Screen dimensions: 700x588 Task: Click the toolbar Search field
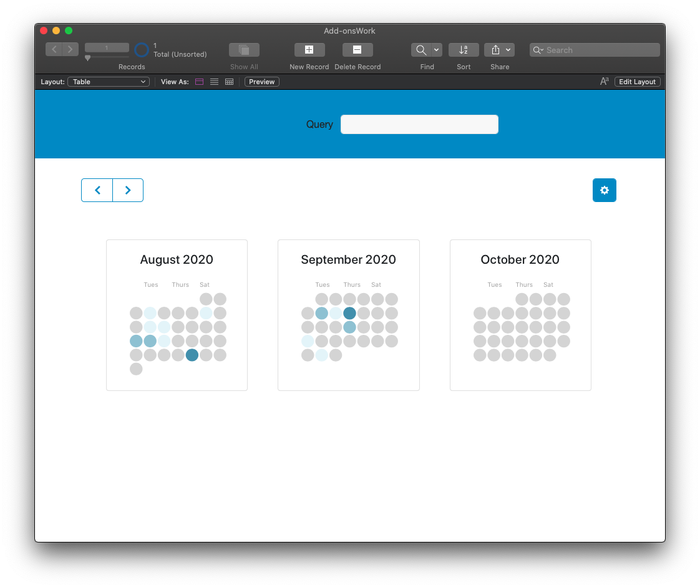(x=595, y=50)
